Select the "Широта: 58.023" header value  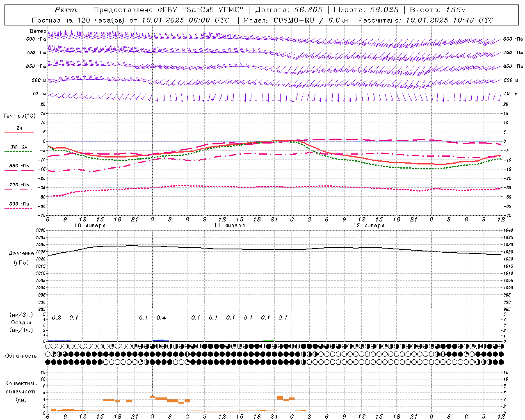coord(366,10)
